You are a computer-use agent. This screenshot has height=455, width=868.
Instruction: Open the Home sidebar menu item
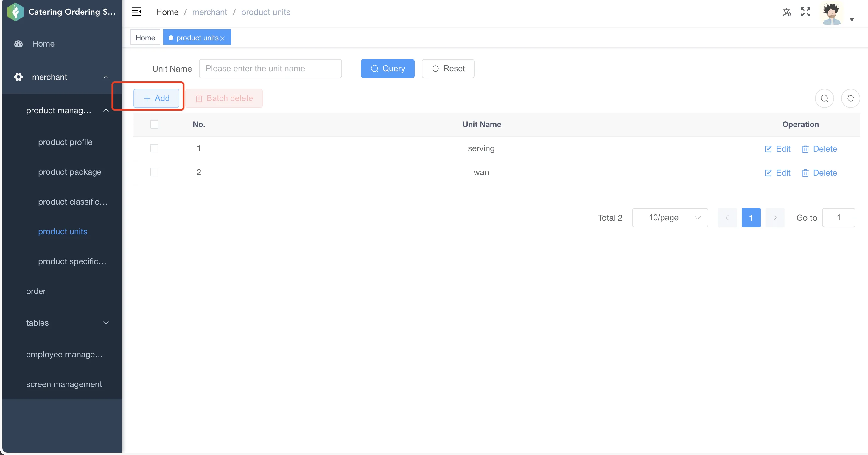pos(62,44)
